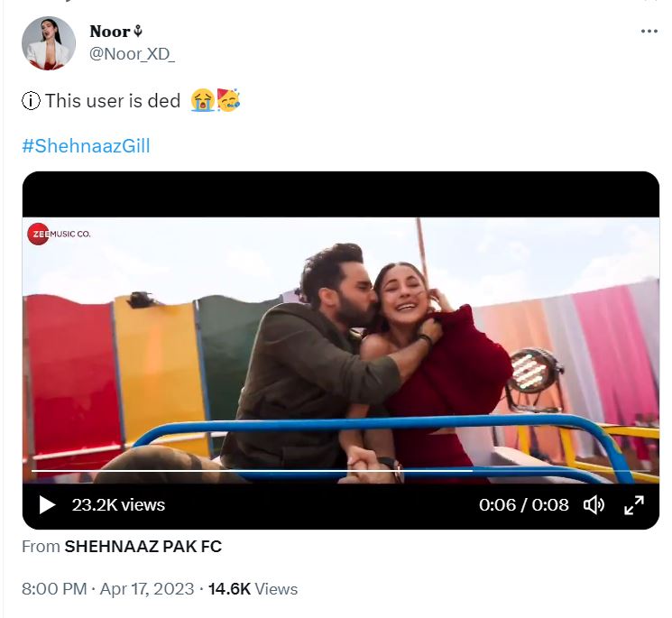Viewport: 672px width, 618px height.
Task: Click the 14.6K Views count
Action: [253, 589]
